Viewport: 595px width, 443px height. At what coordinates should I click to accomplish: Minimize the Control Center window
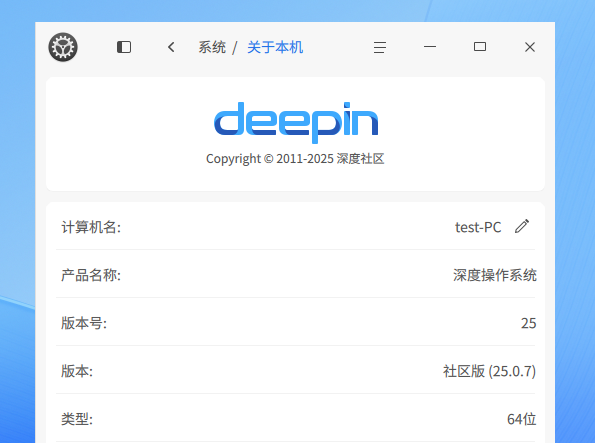coord(430,47)
